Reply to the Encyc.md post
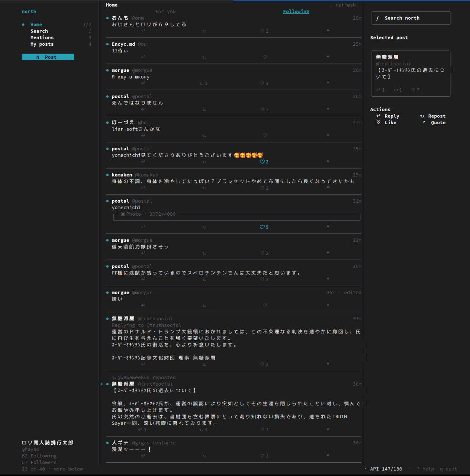Image resolution: width=470 pixels, height=476 pixels. point(143,57)
